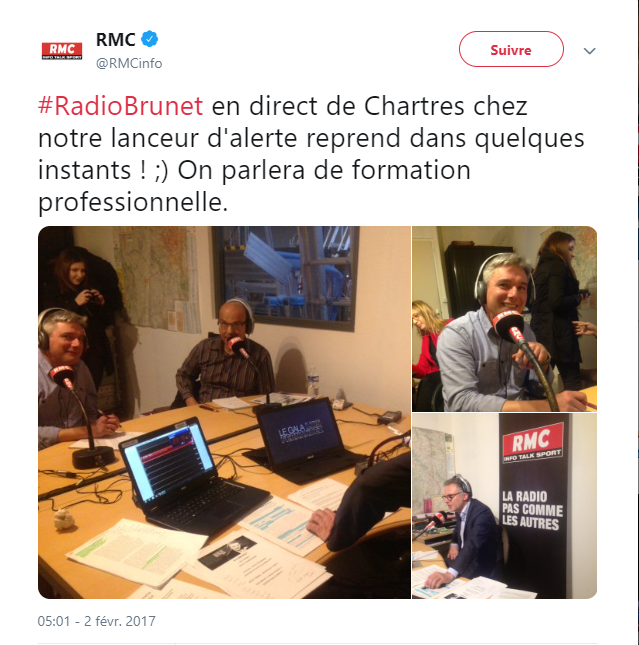
Task: Open the large studio table photo
Action: 224,412
